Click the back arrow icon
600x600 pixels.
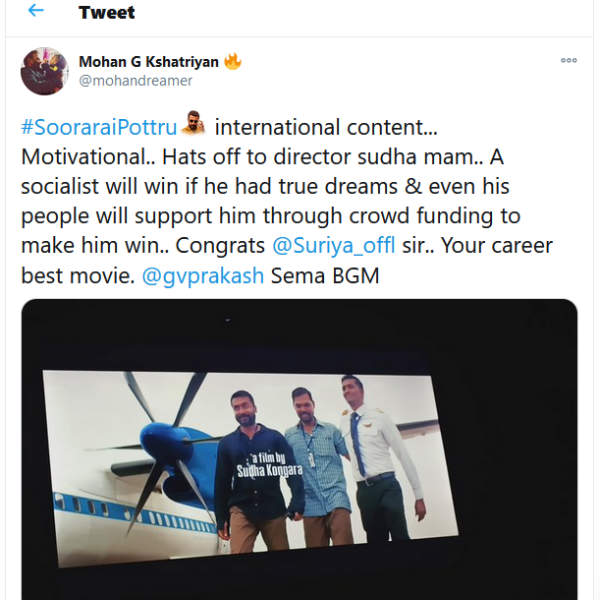pyautogui.click(x=37, y=12)
